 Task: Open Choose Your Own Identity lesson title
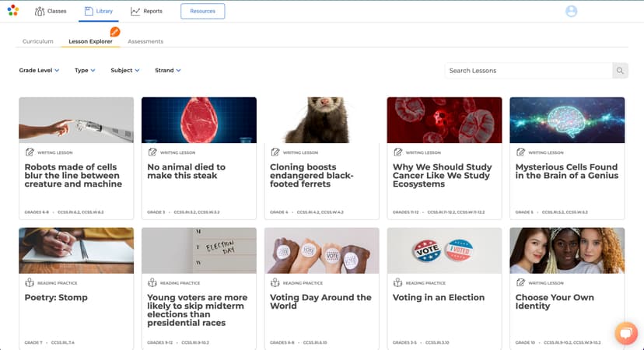(x=555, y=302)
